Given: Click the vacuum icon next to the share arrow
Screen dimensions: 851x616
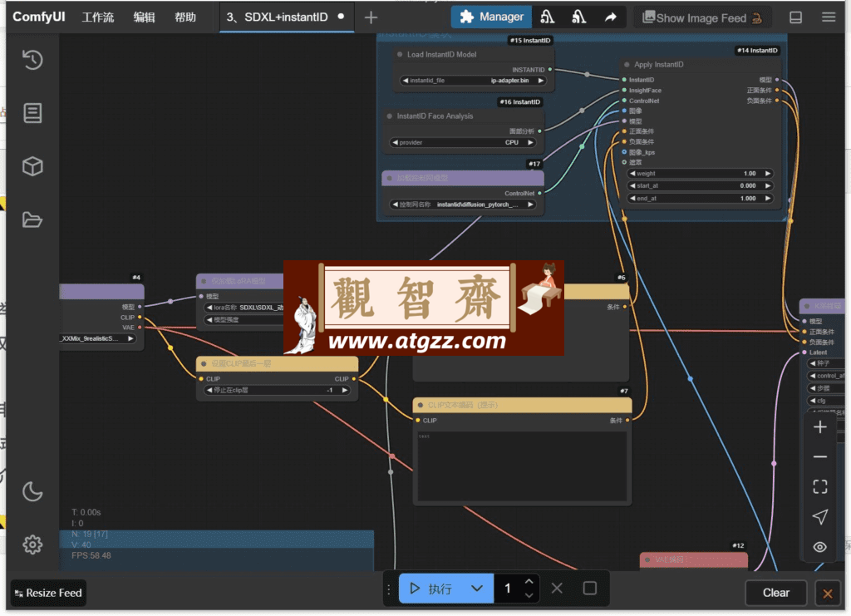Looking at the screenshot, I should click(x=578, y=17).
